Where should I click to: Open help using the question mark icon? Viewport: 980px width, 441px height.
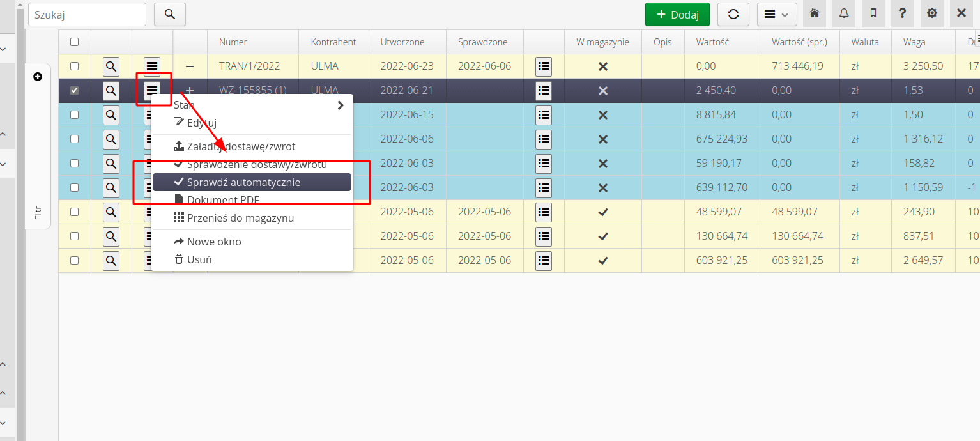[902, 13]
